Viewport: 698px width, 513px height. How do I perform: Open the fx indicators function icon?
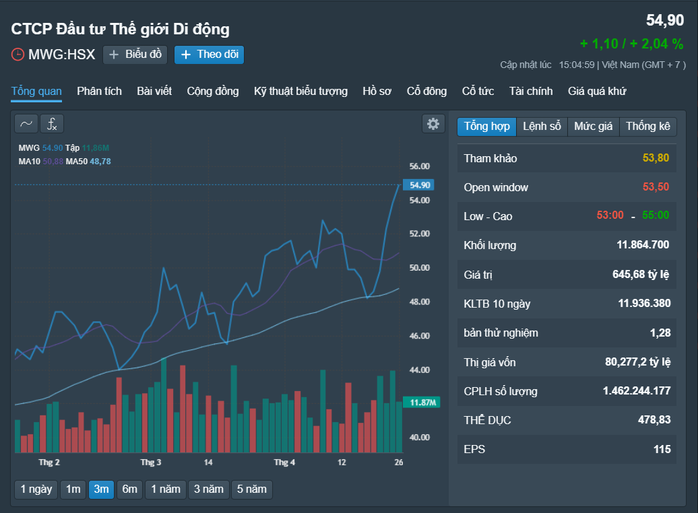[52, 124]
